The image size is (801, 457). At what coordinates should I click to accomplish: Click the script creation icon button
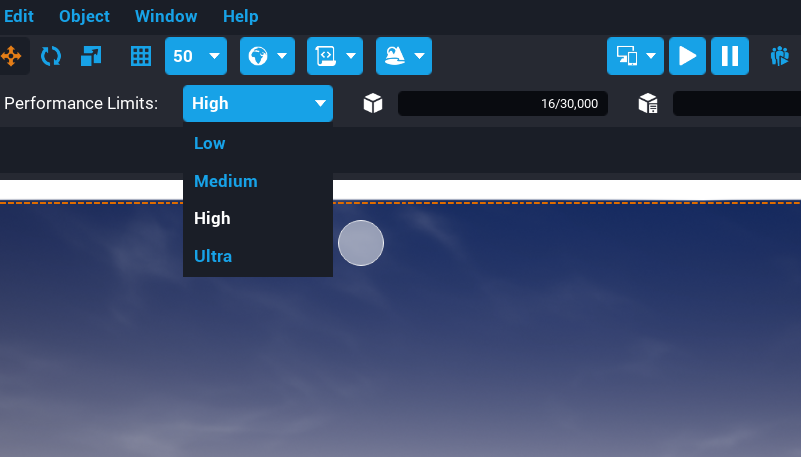coord(334,56)
